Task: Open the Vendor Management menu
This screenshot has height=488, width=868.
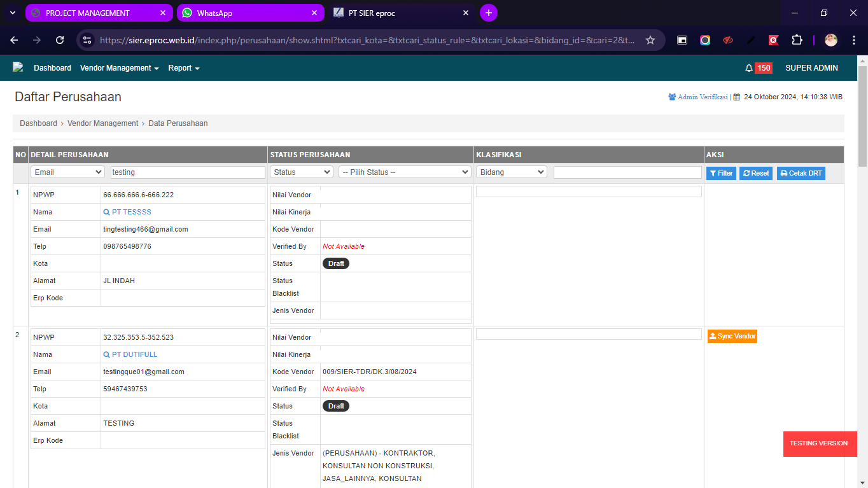Action: pos(119,68)
